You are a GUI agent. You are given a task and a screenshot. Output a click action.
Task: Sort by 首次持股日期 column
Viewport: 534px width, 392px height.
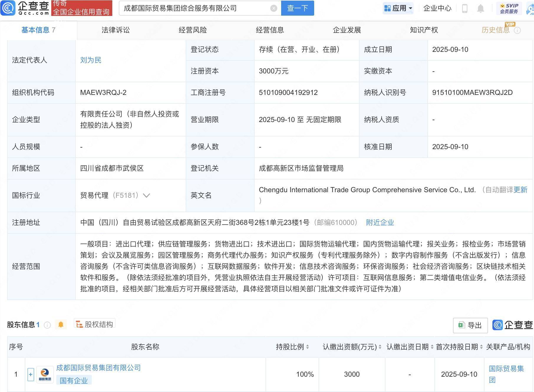(x=481, y=347)
